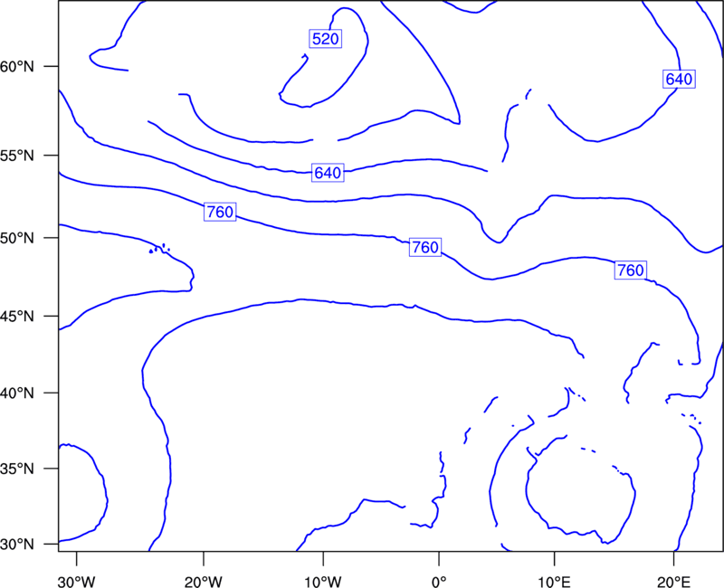Click the 30°N latitude axis label
This screenshot has width=724, height=588.
[x=17, y=545]
